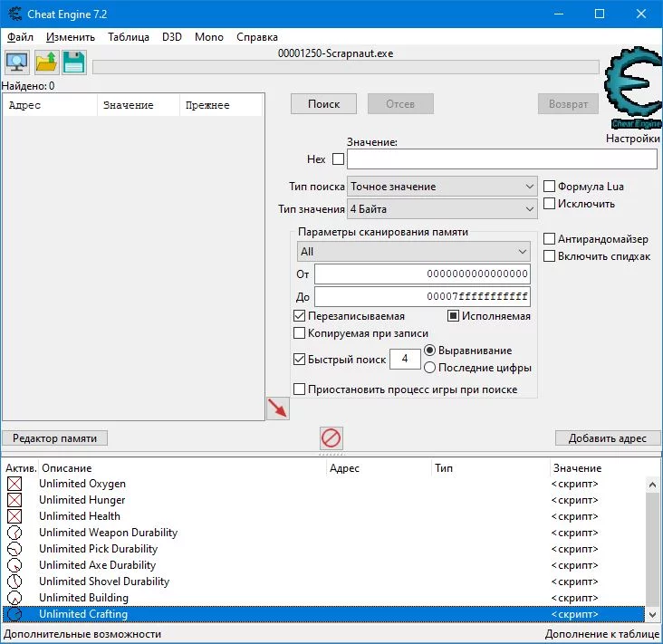Click the Cheat Engine title bar app icon
This screenshot has height=644, width=663.
pyautogui.click(x=14, y=14)
